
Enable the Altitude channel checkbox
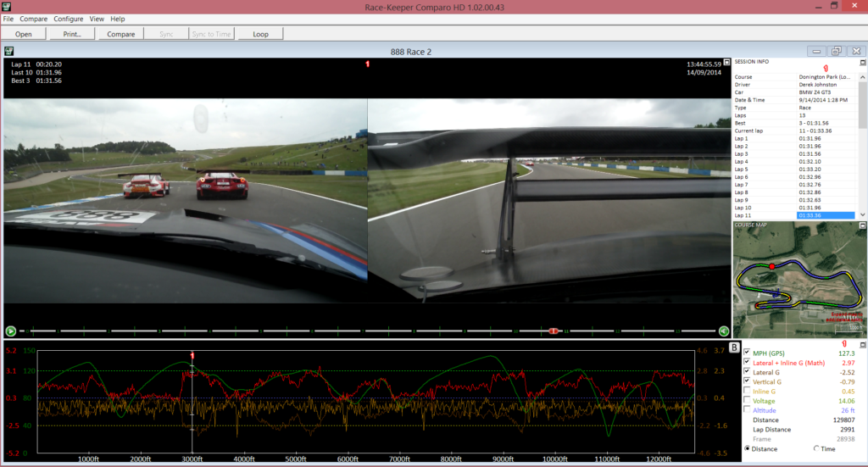coord(747,409)
